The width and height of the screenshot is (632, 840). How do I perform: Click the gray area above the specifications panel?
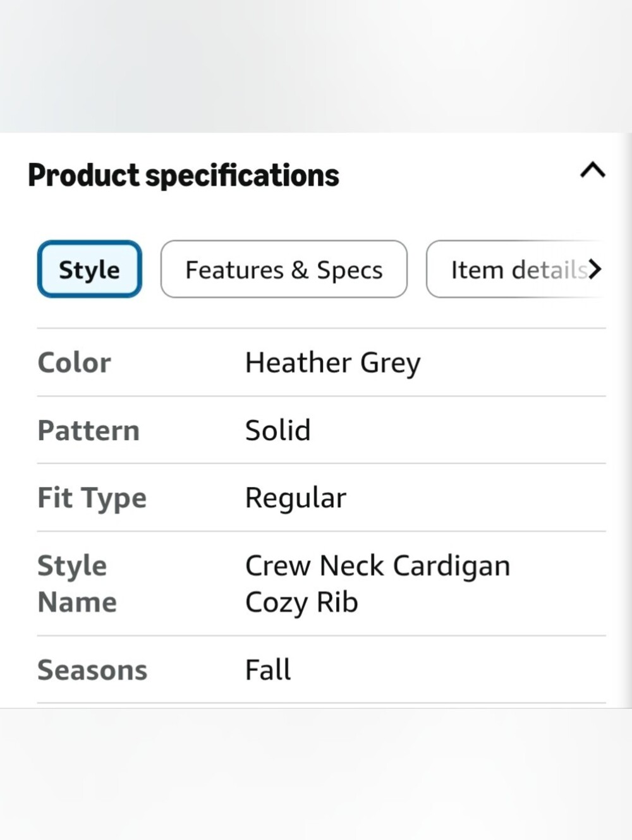pyautogui.click(x=316, y=66)
